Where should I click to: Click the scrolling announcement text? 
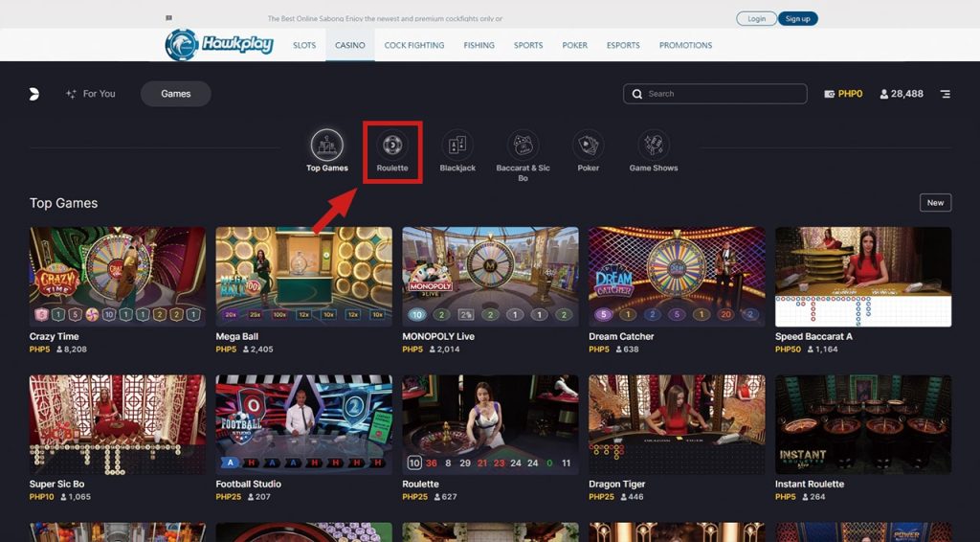point(385,19)
